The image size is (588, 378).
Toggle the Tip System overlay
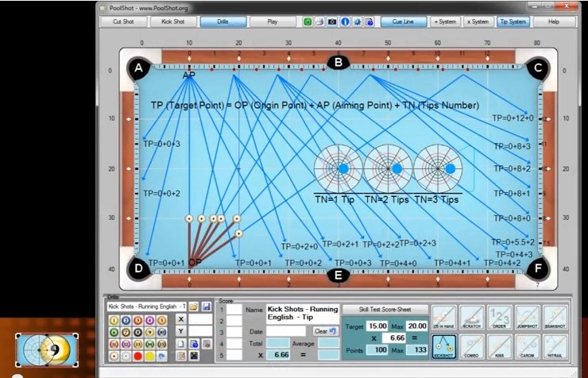(513, 21)
